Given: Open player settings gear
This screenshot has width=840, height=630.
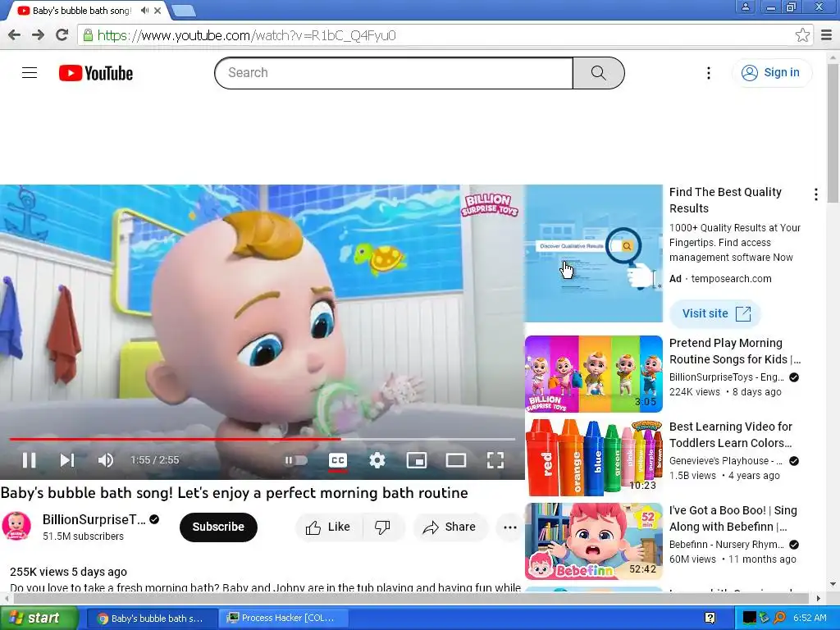Looking at the screenshot, I should [x=377, y=460].
